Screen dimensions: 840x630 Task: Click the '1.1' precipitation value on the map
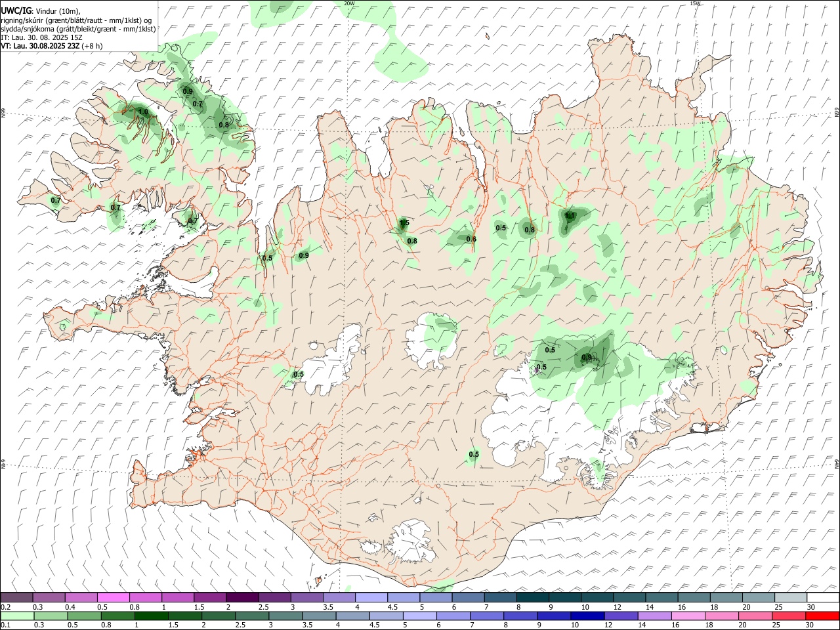[x=570, y=215]
